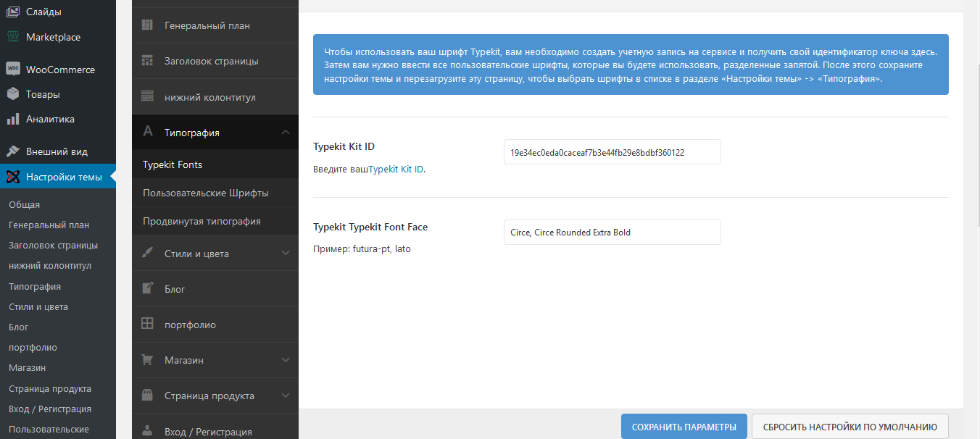The image size is (980, 439).
Task: Click the Typekit Kit ID input field
Action: pyautogui.click(x=612, y=152)
